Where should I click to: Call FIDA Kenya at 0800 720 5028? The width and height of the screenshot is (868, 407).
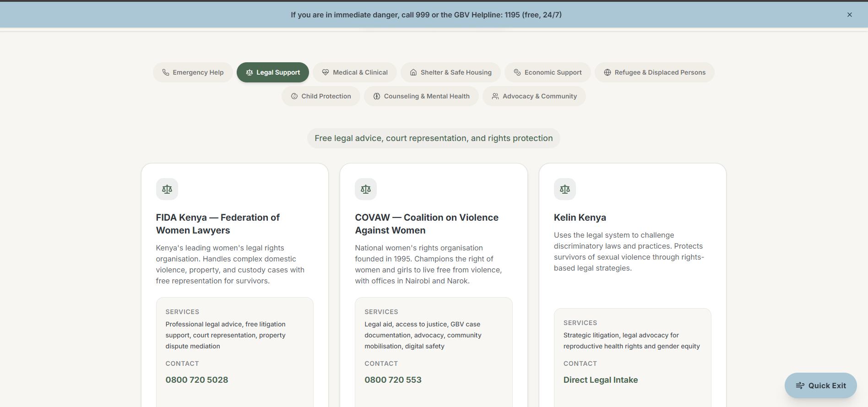click(197, 380)
